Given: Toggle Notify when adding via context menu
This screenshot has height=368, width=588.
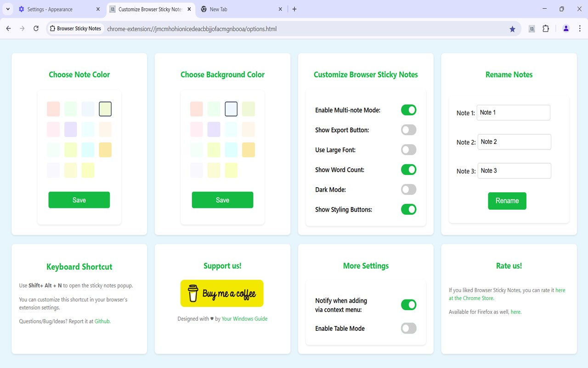Looking at the screenshot, I should point(408,305).
